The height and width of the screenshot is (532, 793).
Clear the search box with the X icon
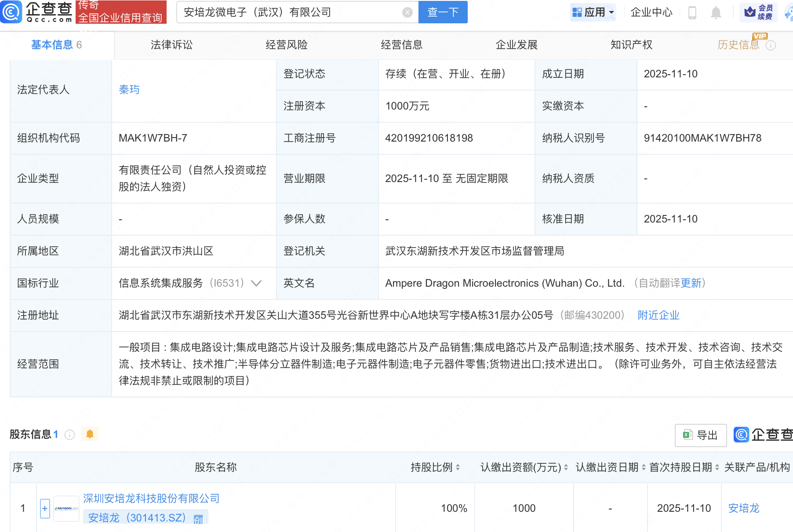407,12
